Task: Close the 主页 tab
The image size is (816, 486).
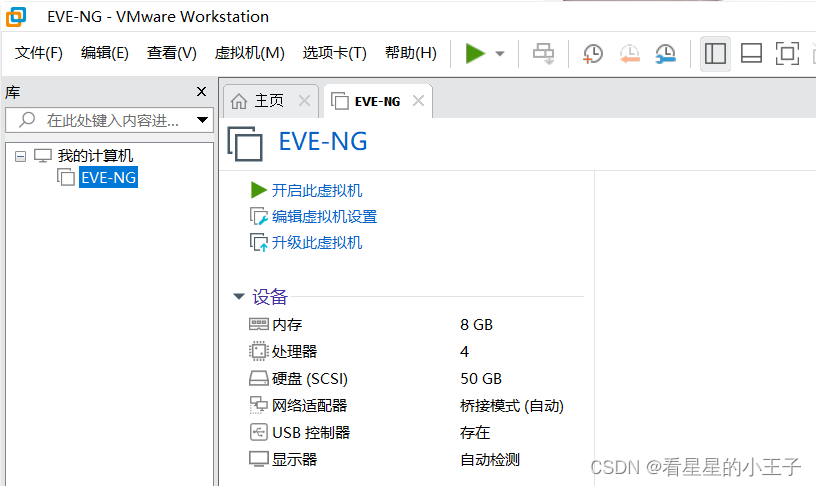Action: coord(304,101)
